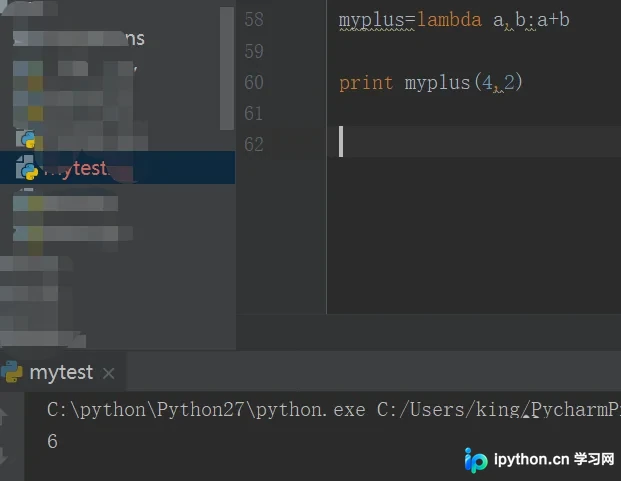621x481 pixels.
Task: Click the Python file icon above mytest row
Action: click(26, 139)
